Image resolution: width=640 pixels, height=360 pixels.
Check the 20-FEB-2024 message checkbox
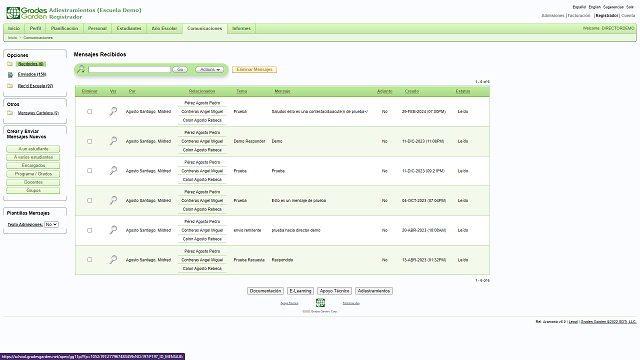(x=89, y=111)
